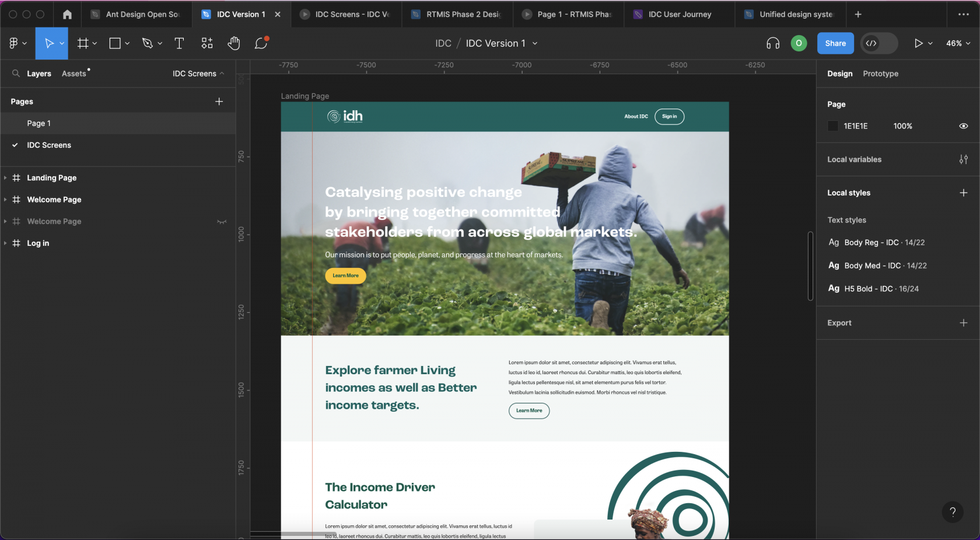
Task: Open the IDC Version 1 file dropdown
Action: click(x=535, y=44)
